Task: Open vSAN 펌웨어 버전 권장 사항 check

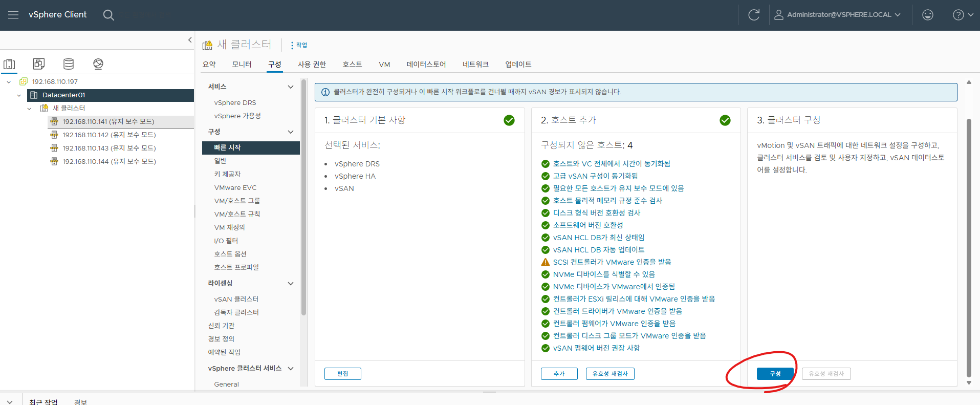Action: click(x=596, y=348)
